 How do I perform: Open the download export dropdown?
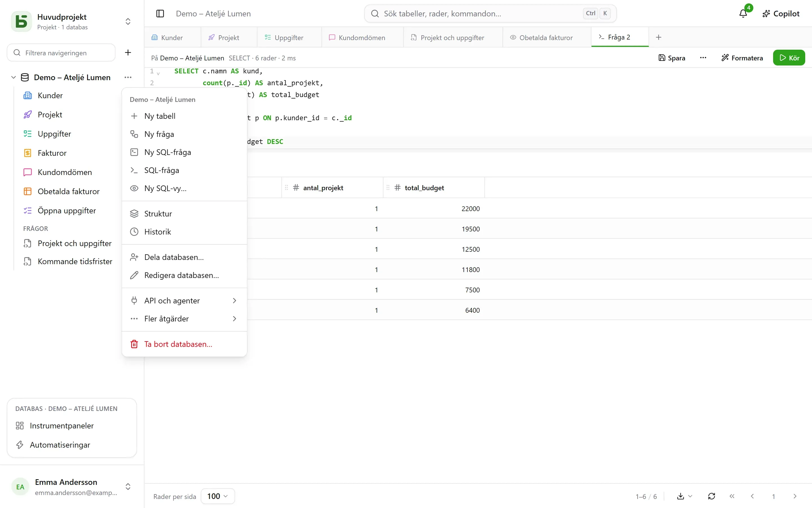coord(685,496)
